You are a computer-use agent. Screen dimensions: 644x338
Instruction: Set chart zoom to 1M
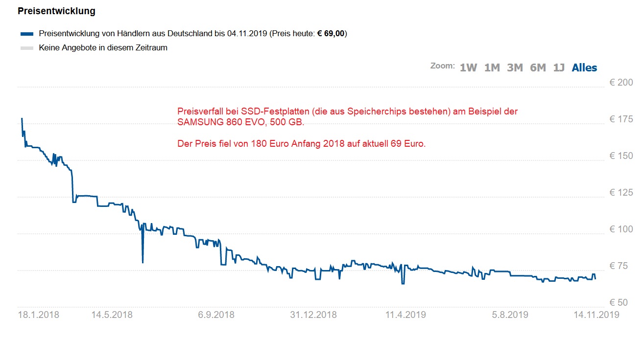tap(492, 68)
